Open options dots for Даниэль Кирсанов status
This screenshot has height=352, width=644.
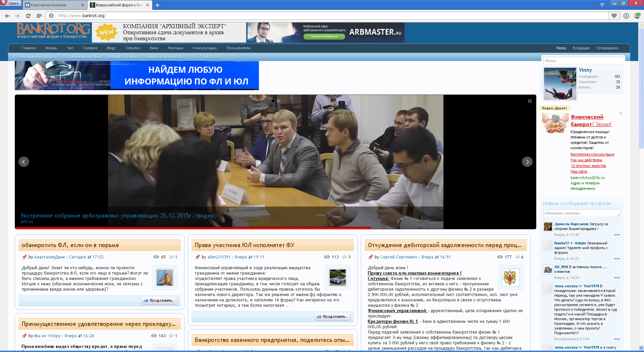click(x=617, y=235)
